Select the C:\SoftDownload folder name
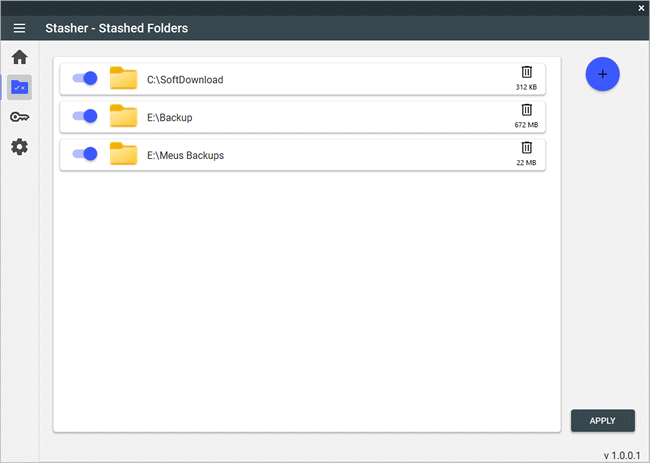Screen dimensions: 650x463 click(185, 80)
